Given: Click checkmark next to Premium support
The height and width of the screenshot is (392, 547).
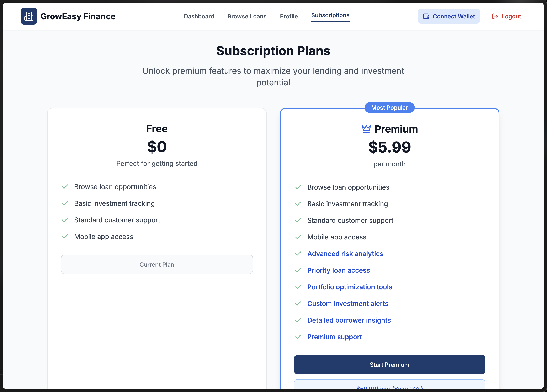Looking at the screenshot, I should [x=298, y=337].
